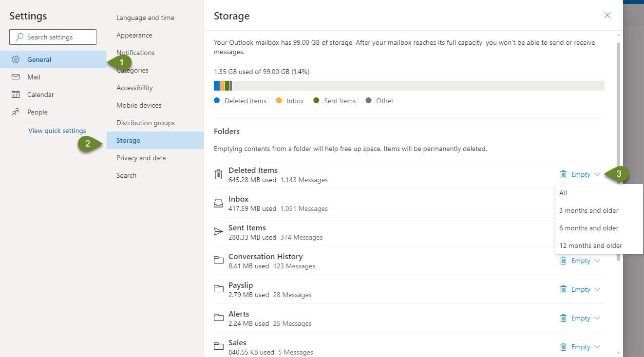
Task: Click the Sent Items send icon
Action: pos(218,231)
